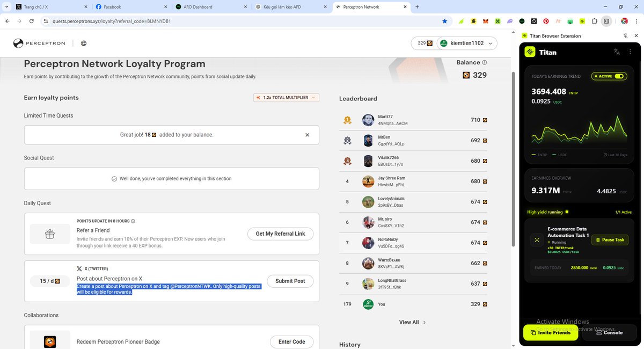Open View All leaderboard link
This screenshot has width=644, height=349.
click(x=412, y=322)
